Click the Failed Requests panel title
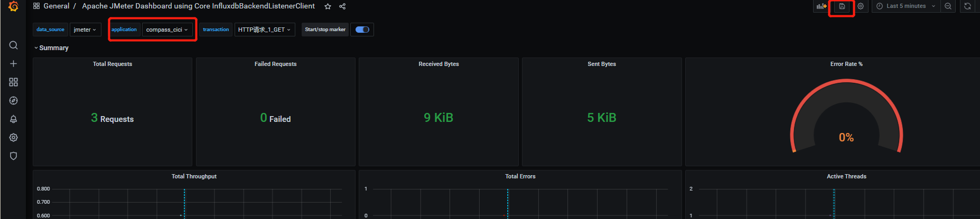Viewport: 980px width, 219px height. click(x=275, y=64)
